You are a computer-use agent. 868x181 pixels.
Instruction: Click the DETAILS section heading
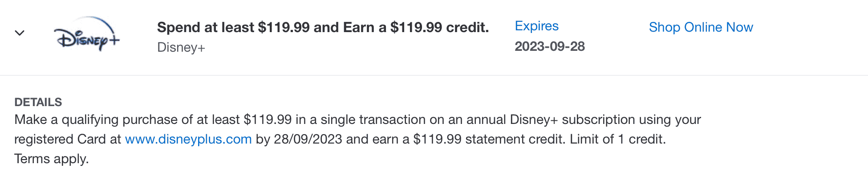[x=38, y=102]
